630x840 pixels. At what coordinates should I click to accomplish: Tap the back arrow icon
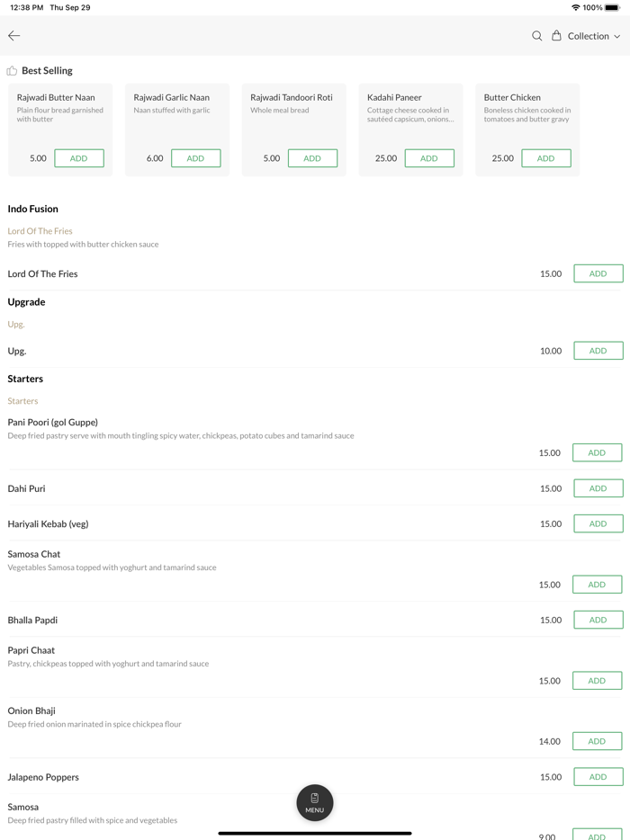pos(14,36)
